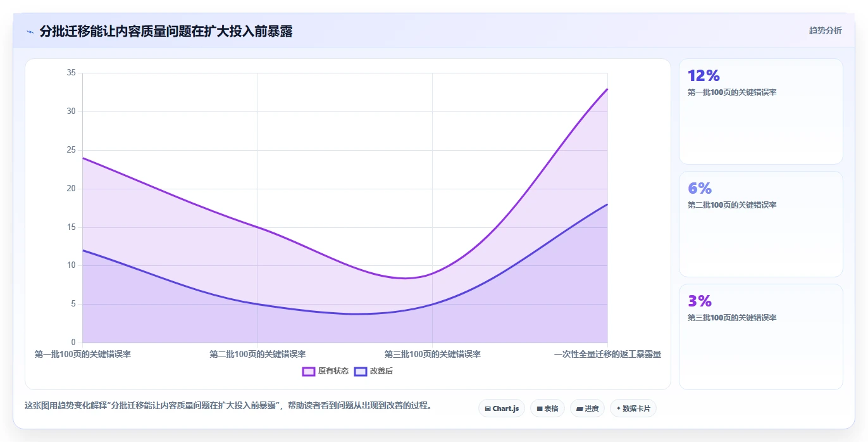868x442 pixels.
Task: Click the 原有状态 legend label
Action: click(x=333, y=371)
